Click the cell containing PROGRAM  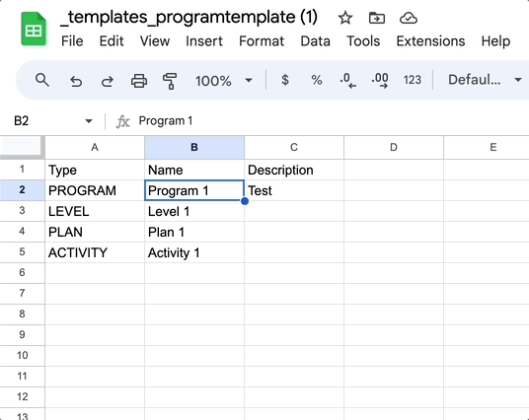point(95,190)
